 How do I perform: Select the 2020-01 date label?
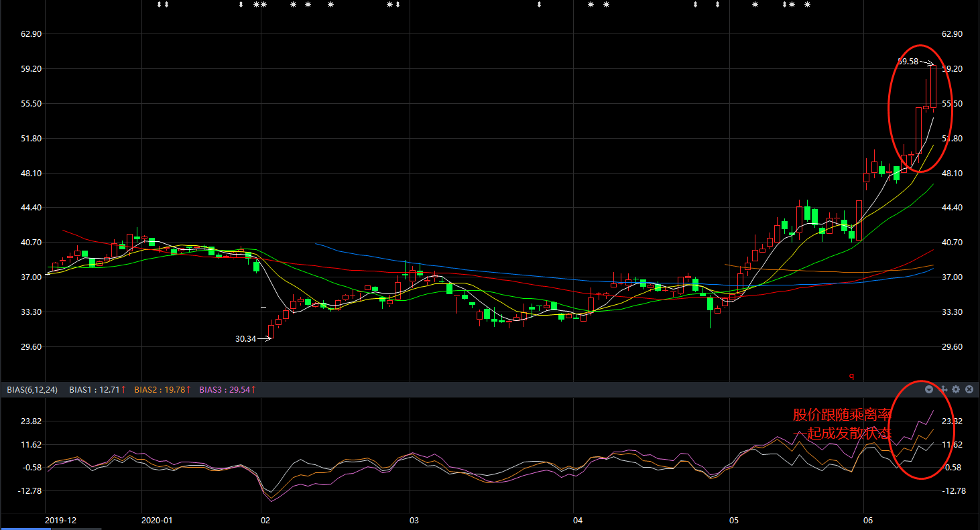tap(158, 520)
